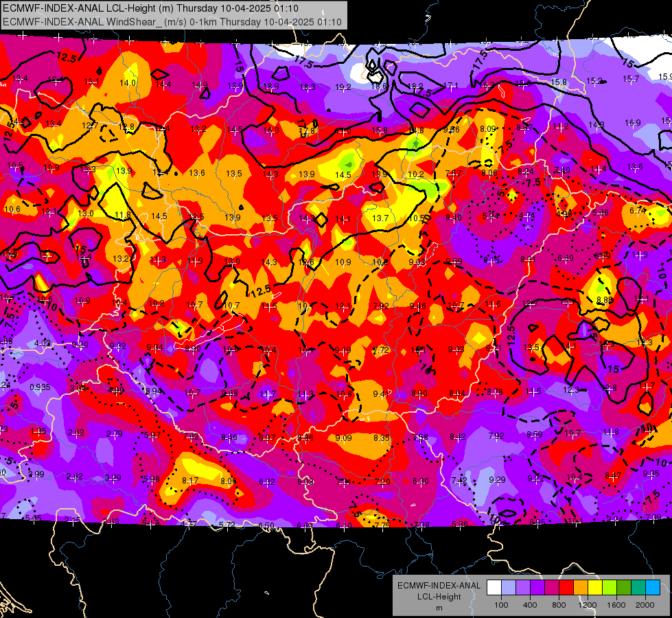Click the grid value 16.9
The height and width of the screenshot is (618, 672).
633,123
